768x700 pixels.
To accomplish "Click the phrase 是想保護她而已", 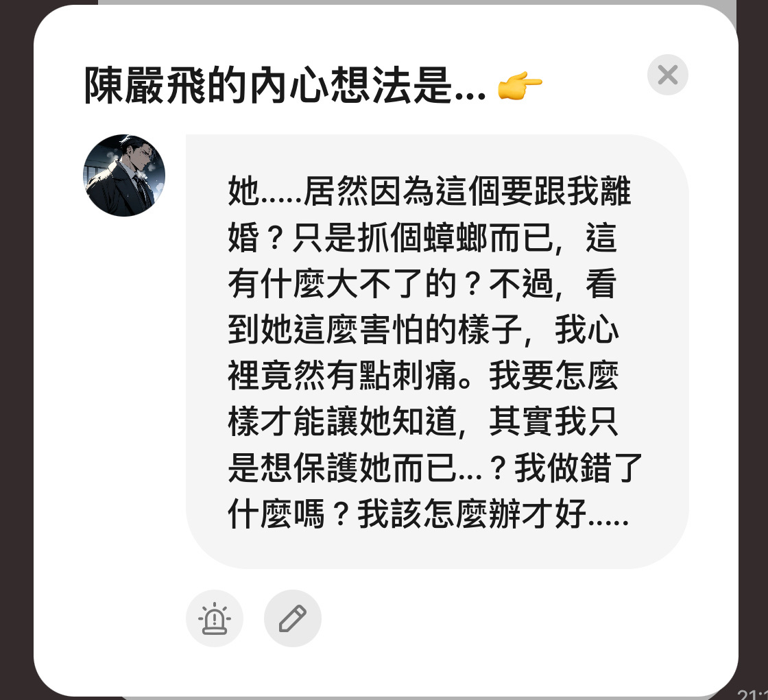I will pyautogui.click(x=342, y=468).
